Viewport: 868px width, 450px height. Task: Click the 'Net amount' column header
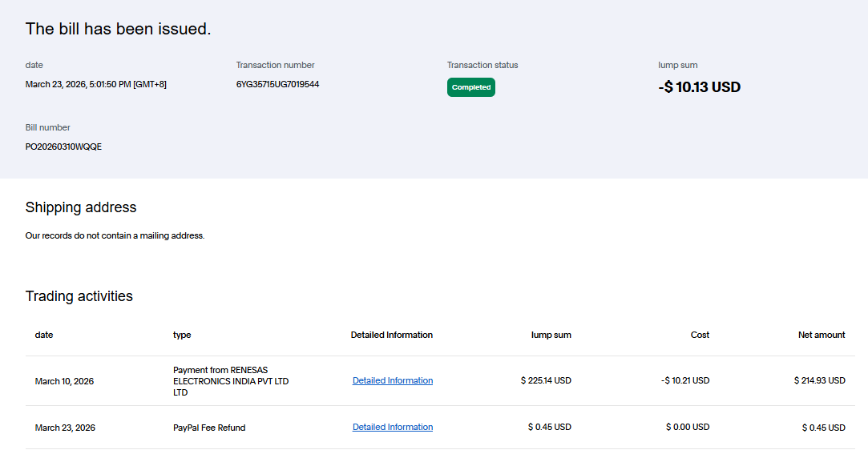[821, 335]
